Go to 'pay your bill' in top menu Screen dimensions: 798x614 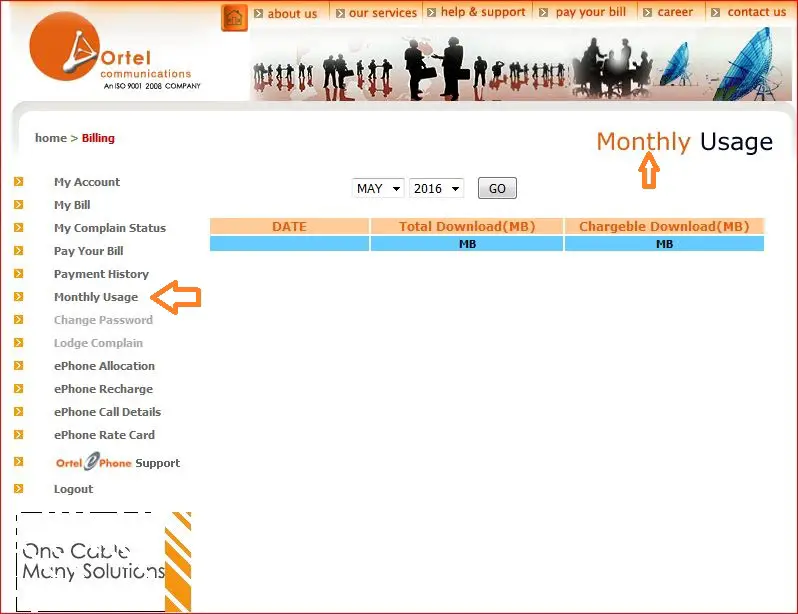tap(590, 13)
